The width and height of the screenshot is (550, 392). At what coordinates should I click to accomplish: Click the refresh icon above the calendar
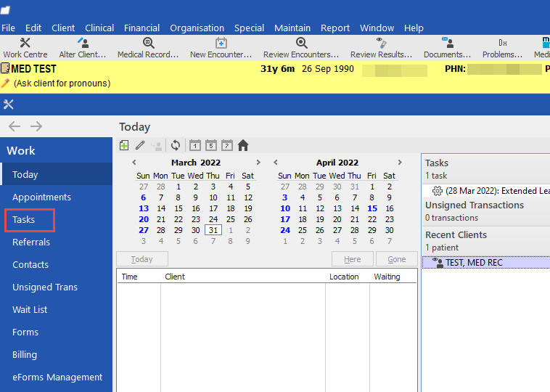[175, 145]
